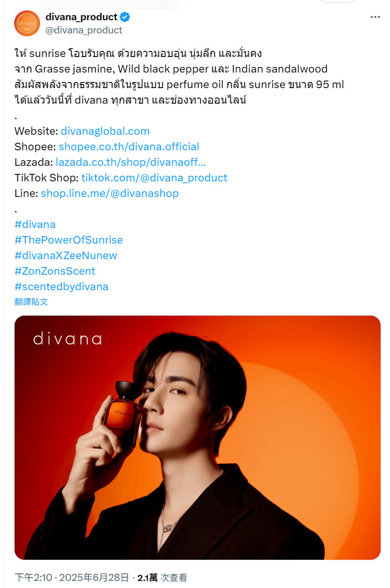Image resolution: width=390 pixels, height=588 pixels.
Task: Click the 翻譯貼文 translate post button
Action: coord(31,302)
